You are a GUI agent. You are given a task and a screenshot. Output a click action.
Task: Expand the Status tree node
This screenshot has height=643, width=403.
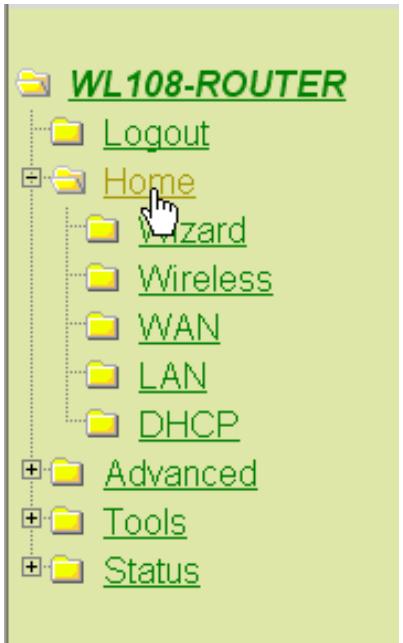tap(32, 567)
